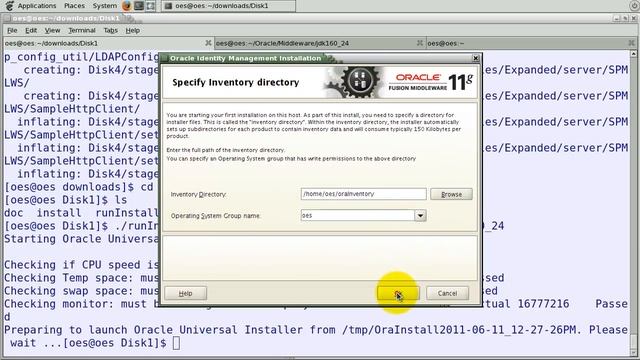Close the Oracle Identity Management Installation dialog
Image resolution: width=640 pixels, height=360 pixels.
pos(476,58)
